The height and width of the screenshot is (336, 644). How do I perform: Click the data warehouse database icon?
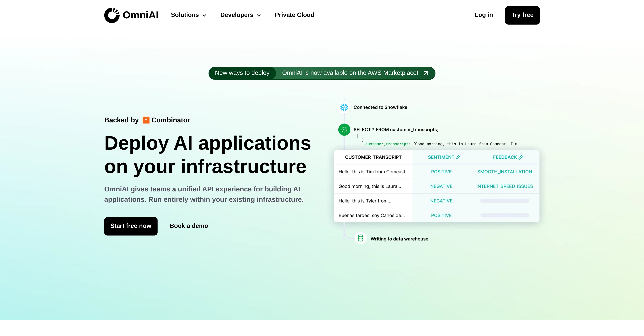(x=361, y=238)
